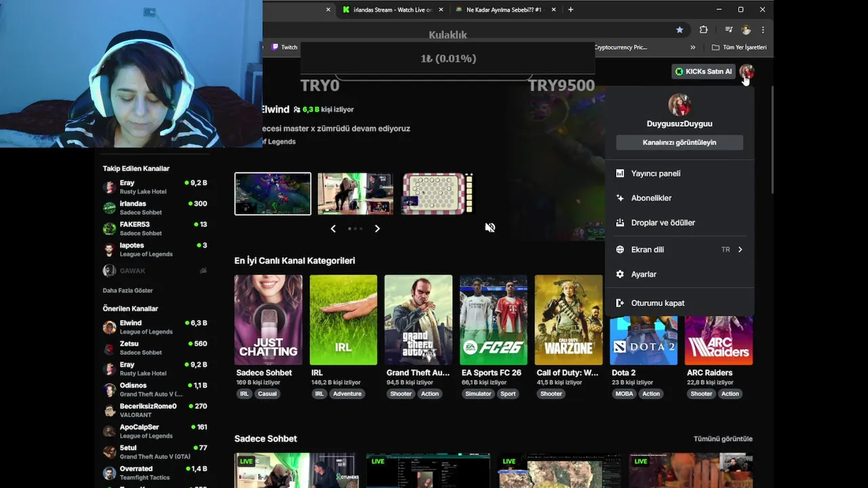Click the Sport tag under EA Sports FC 26
868x488 pixels.
[508, 394]
